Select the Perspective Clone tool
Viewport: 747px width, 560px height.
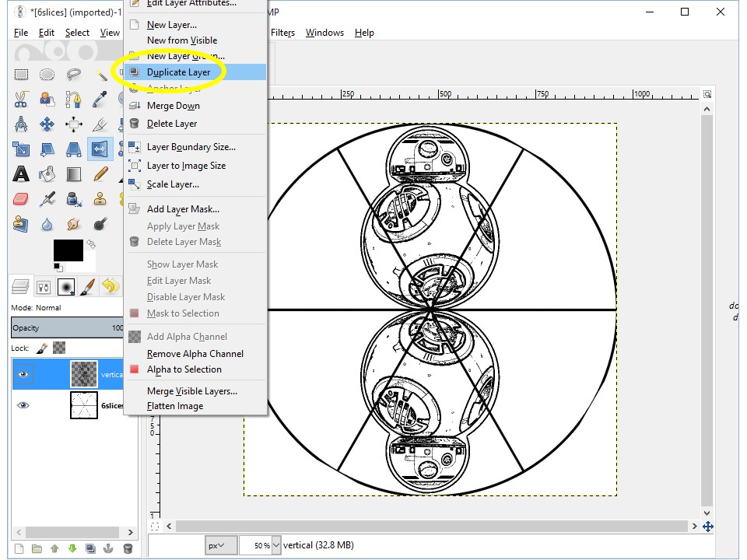21,224
